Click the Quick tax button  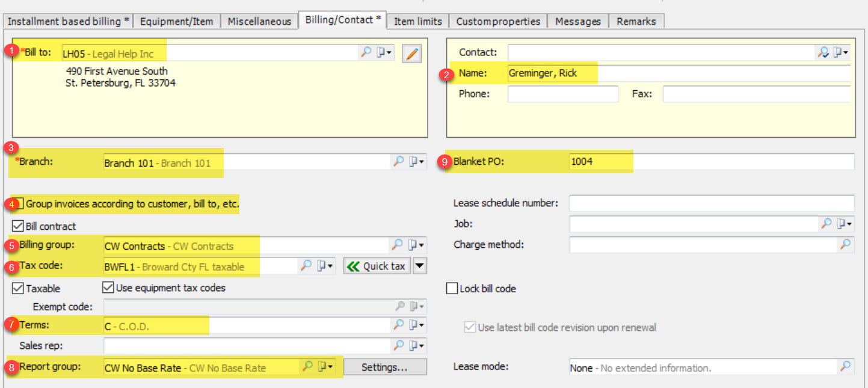click(x=377, y=266)
